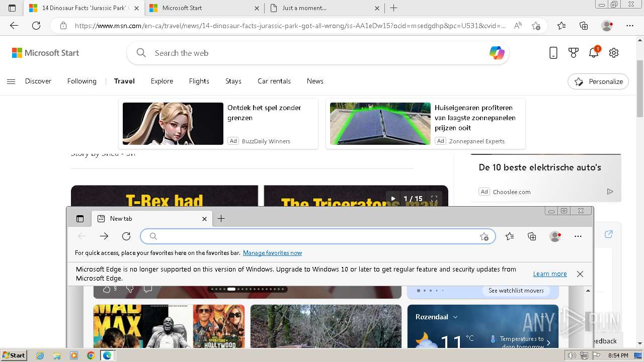This screenshot has height=362, width=644.
Task: Open slideshow in fullscreen
Action: click(x=434, y=199)
